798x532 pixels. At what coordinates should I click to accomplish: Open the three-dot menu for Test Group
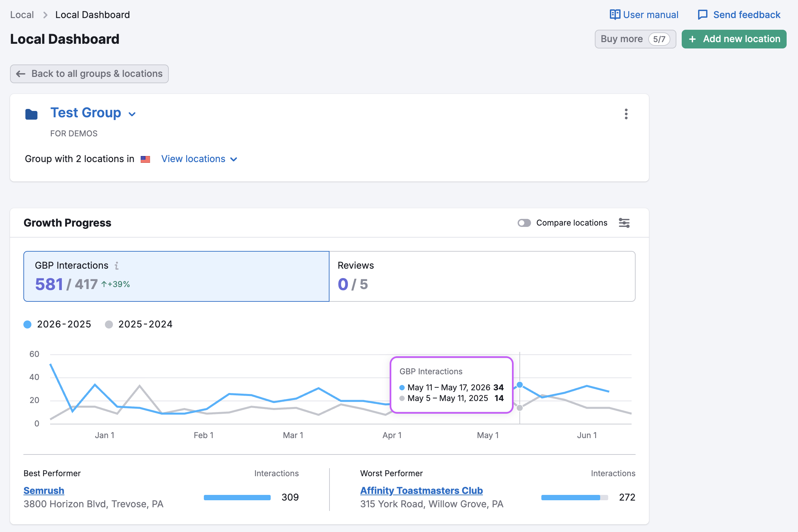tap(626, 114)
